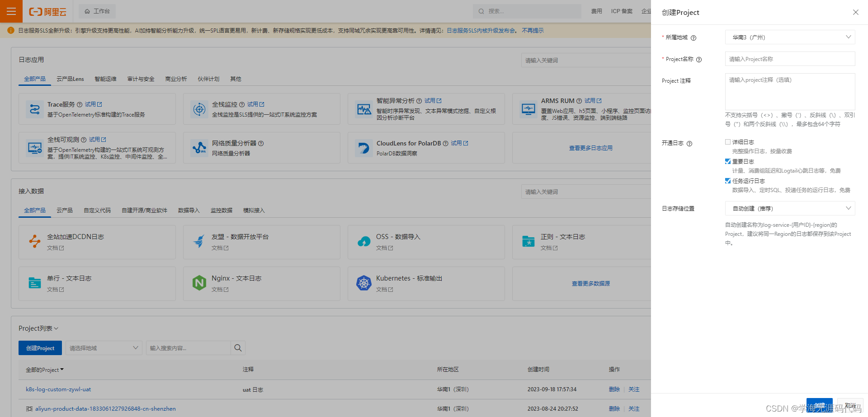
Task: Switch to 自定义代码 tab in 接入数据
Action: (x=97, y=210)
